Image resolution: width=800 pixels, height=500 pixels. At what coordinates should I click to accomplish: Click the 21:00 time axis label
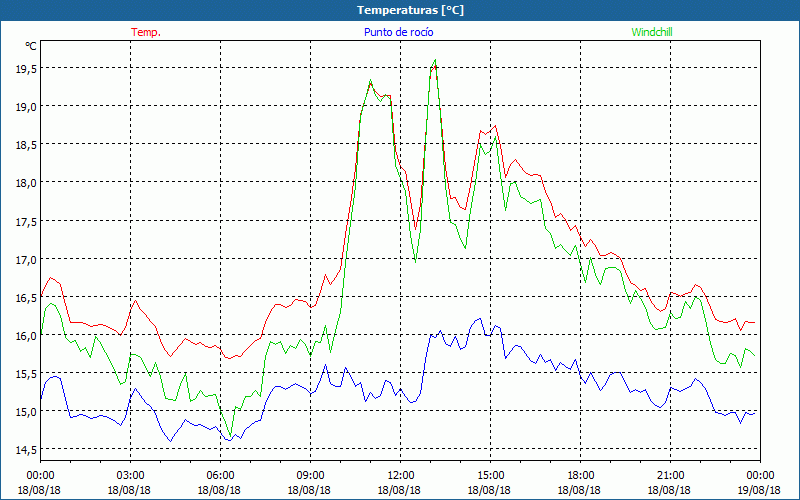(x=670, y=476)
